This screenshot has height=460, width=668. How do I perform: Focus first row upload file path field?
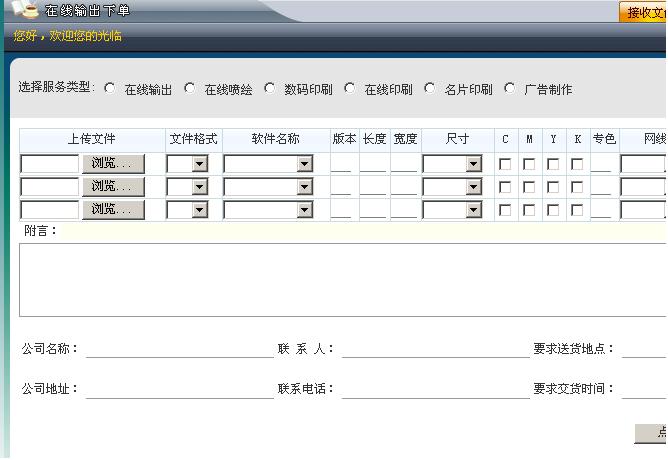(x=50, y=164)
